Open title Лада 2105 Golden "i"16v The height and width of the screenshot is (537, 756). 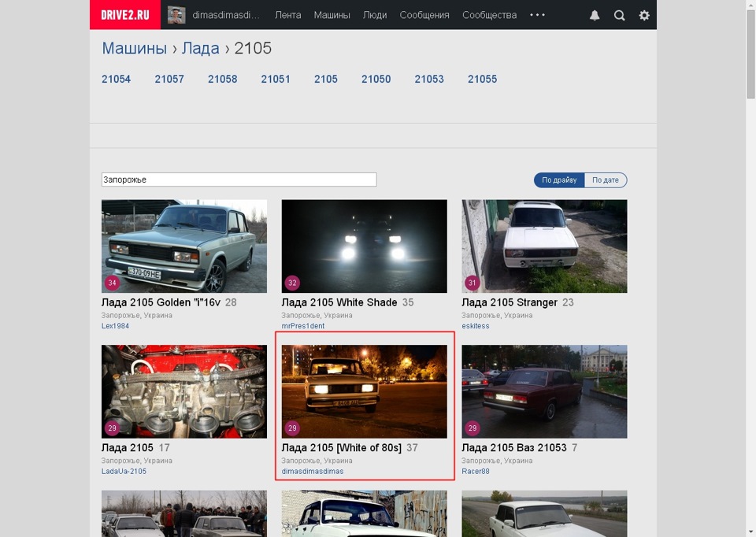(x=161, y=302)
